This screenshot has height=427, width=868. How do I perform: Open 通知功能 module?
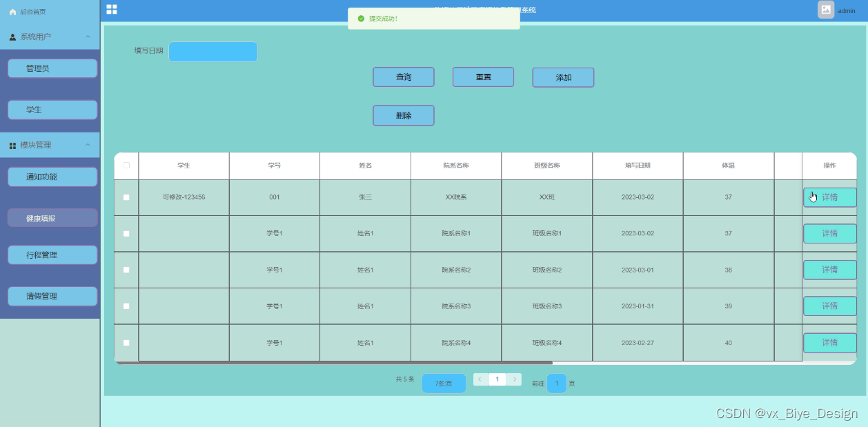pyautogui.click(x=52, y=177)
